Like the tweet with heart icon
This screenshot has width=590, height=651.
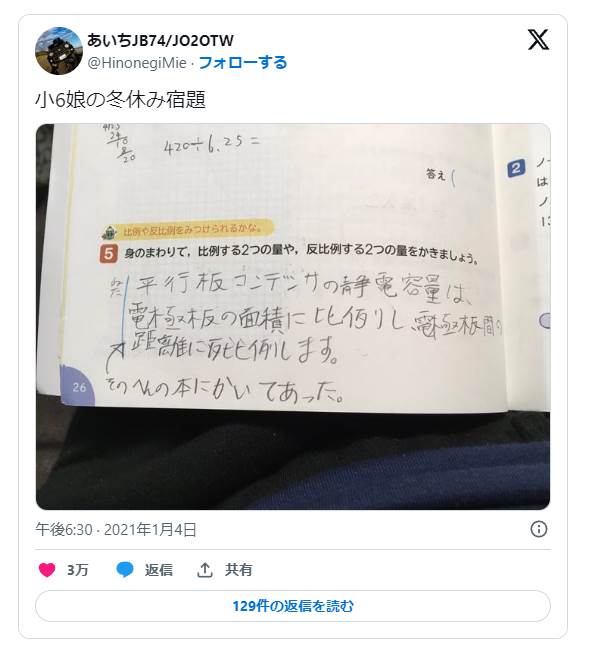(47, 570)
